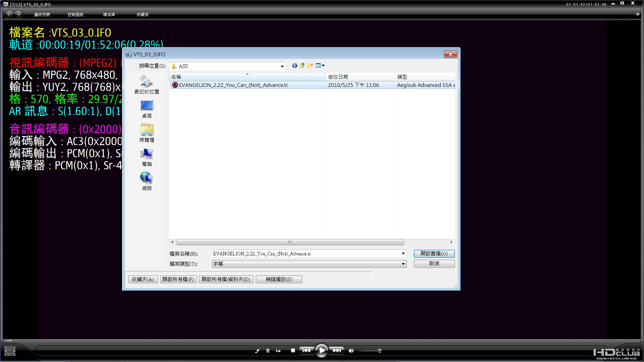Click the 無縫播放 button
Viewport: 644px width, 362px height.
click(279, 279)
